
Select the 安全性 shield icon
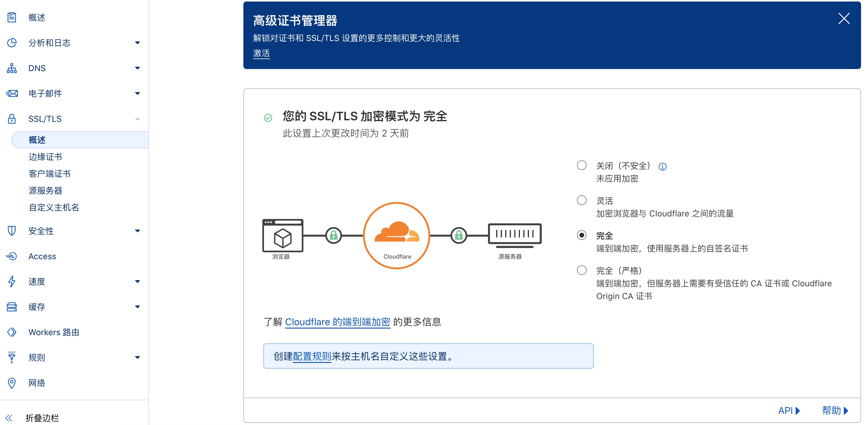point(12,231)
